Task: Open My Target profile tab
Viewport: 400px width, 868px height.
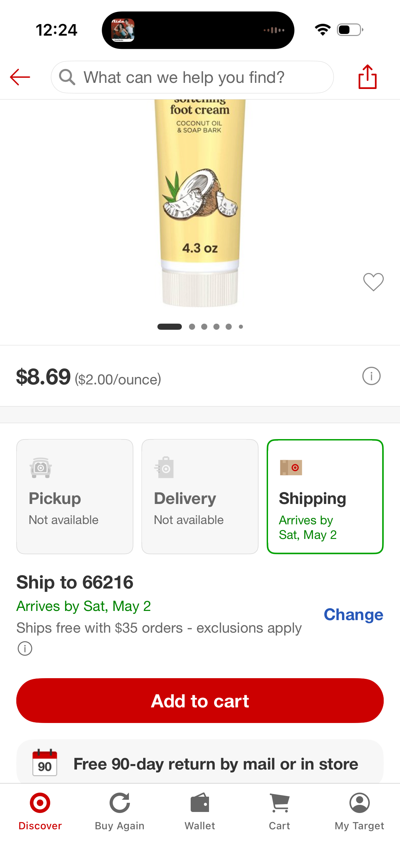Action: pyautogui.click(x=359, y=811)
